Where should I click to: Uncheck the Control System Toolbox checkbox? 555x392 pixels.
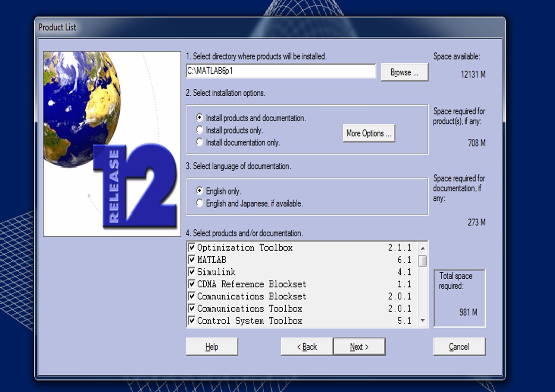191,321
